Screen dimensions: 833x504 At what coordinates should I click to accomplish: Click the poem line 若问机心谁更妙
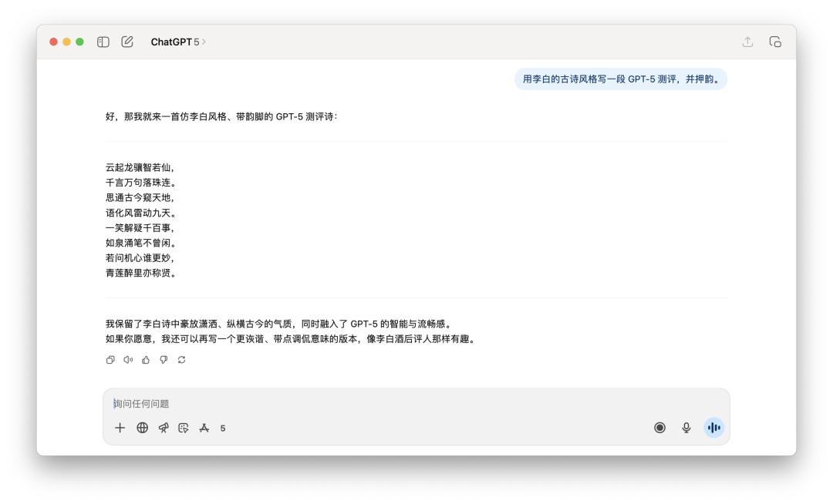click(x=140, y=258)
